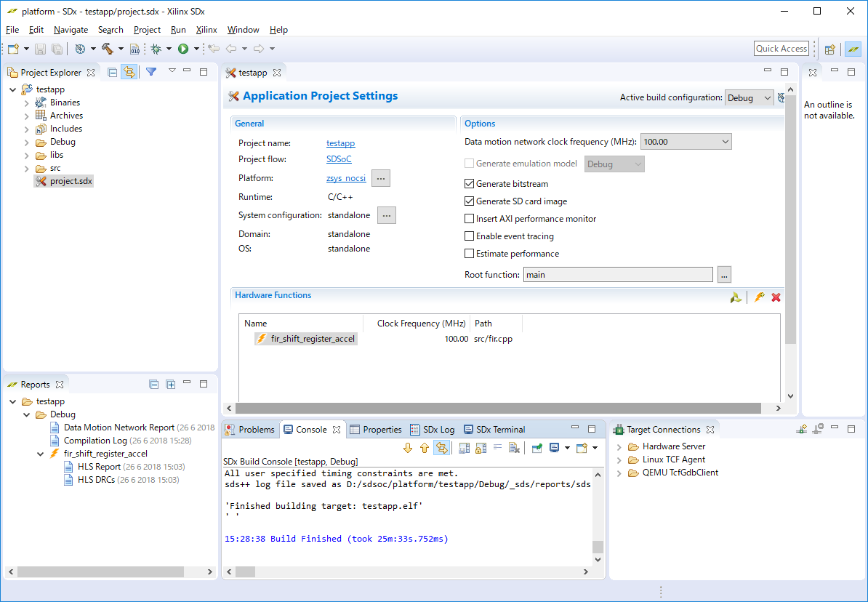This screenshot has width=868, height=602.
Task: Collapse all in the Reports panel
Action: pyautogui.click(x=153, y=385)
